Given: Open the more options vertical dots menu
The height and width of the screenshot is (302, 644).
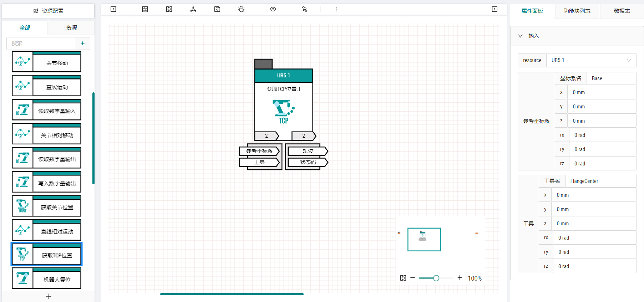Looking at the screenshot, I should pyautogui.click(x=336, y=9).
